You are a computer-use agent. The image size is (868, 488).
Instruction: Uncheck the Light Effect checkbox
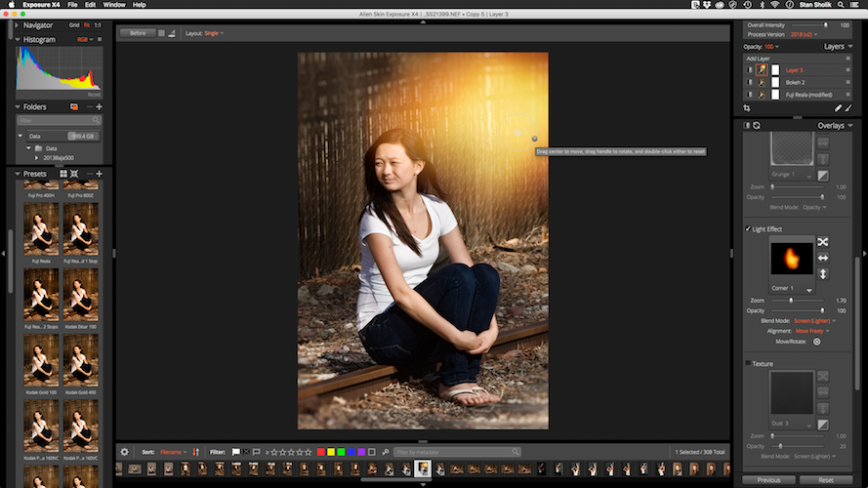[748, 228]
